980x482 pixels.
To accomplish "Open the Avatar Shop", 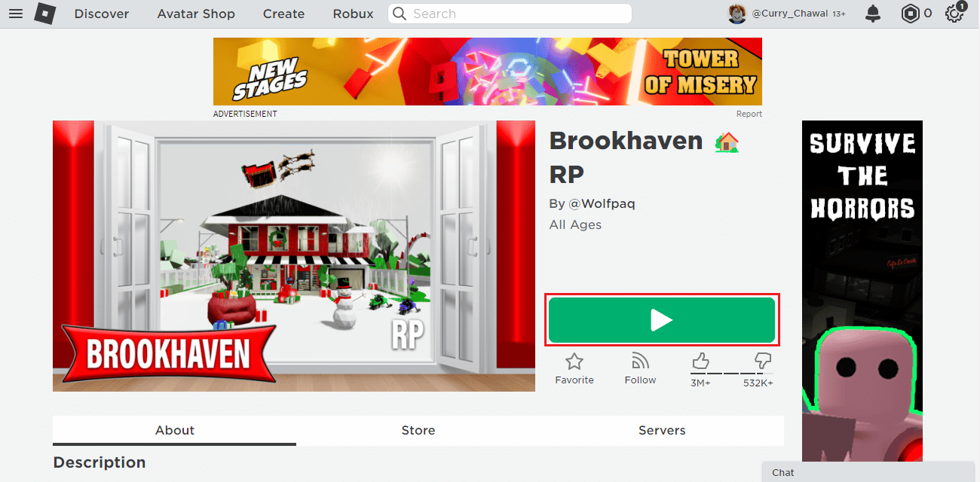I will click(x=196, y=14).
